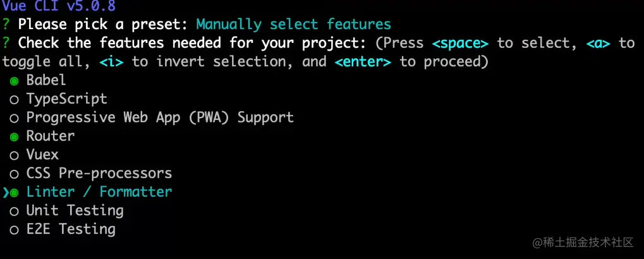Click the question mark before preset prompt

click(6, 25)
